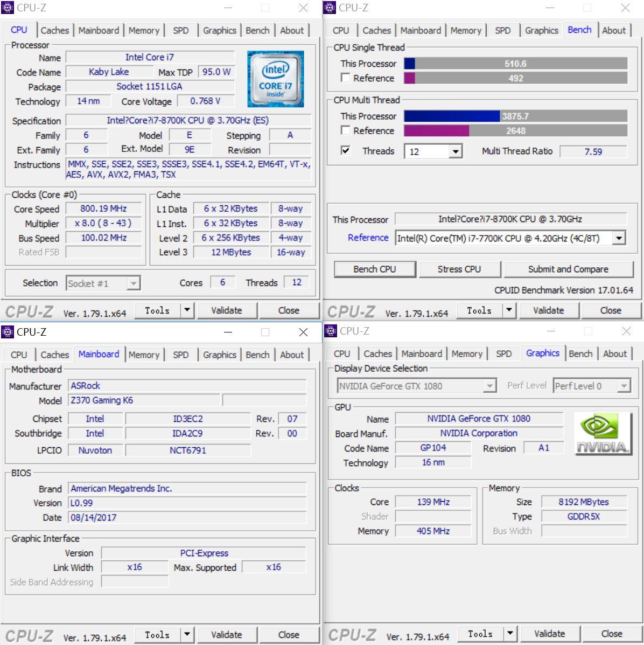Viewport: 644px width, 645px height.
Task: Click the Instructions field listing MMX, SSE
Action: pos(188,170)
